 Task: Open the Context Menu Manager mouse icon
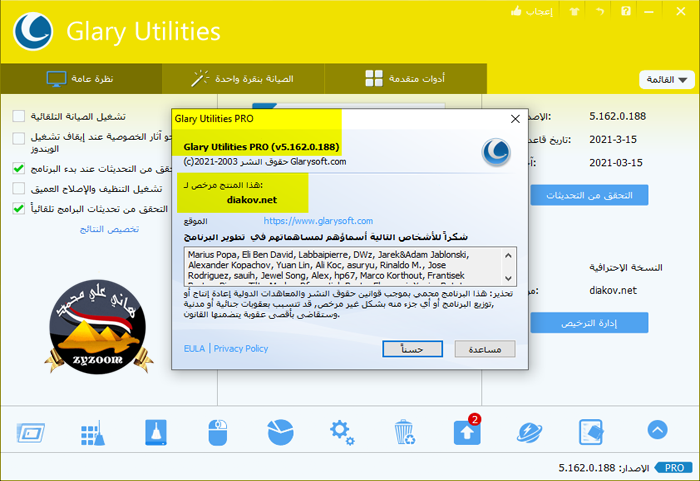click(x=218, y=432)
